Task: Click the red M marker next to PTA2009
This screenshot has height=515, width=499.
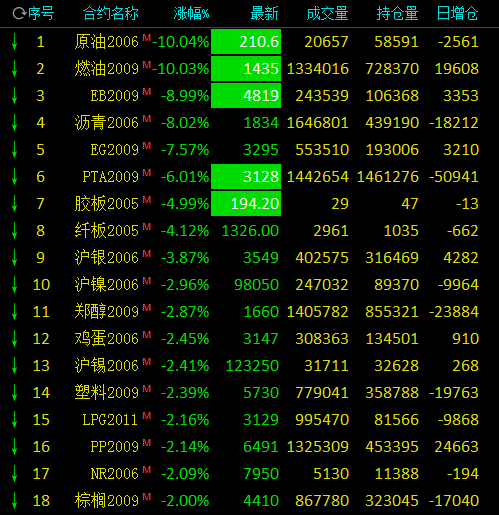Action: coord(147,172)
